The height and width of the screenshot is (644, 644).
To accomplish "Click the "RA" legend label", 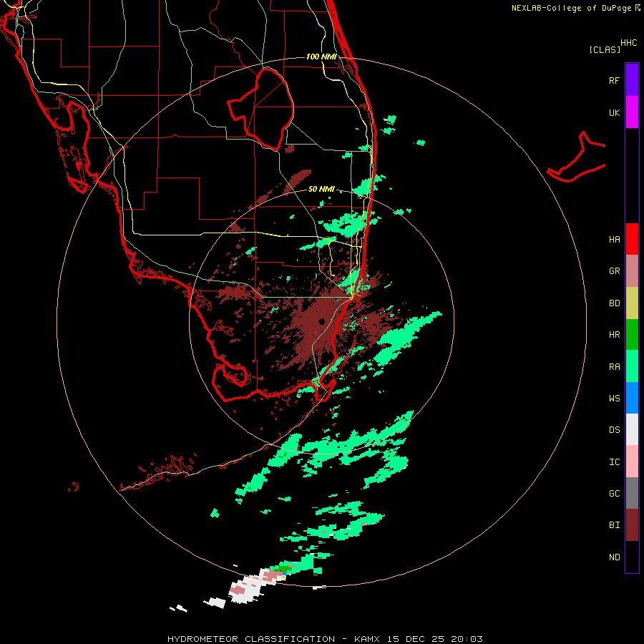I will [x=614, y=367].
